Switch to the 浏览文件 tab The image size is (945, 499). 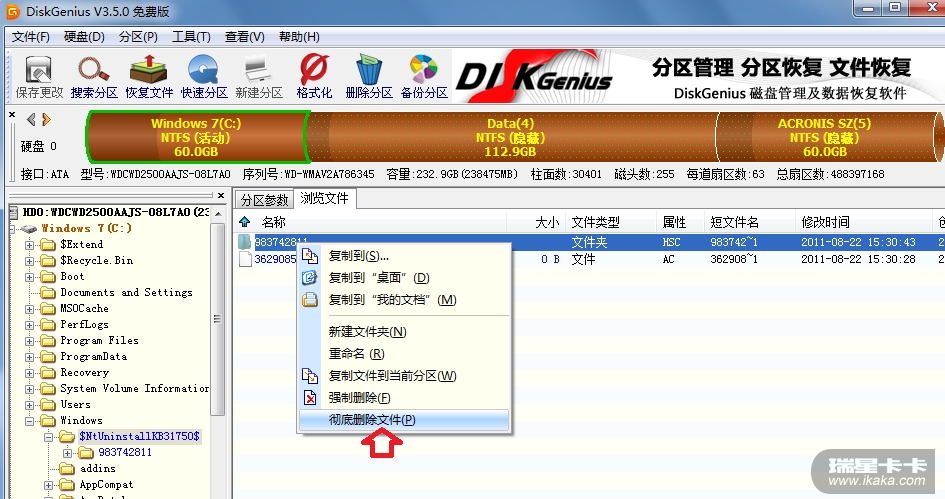(x=324, y=198)
